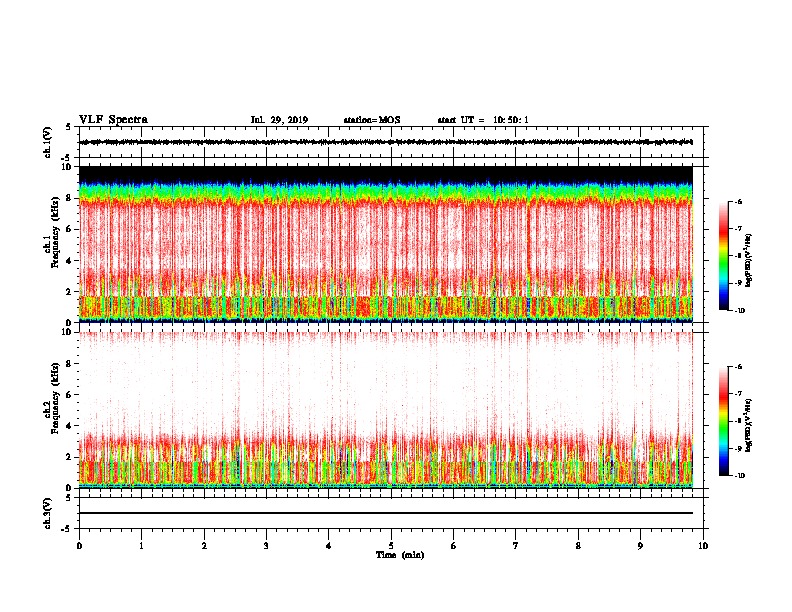The image size is (792, 612).
Task: Click the '6' kHz tick on ch.2 axis
Action: (x=69, y=394)
